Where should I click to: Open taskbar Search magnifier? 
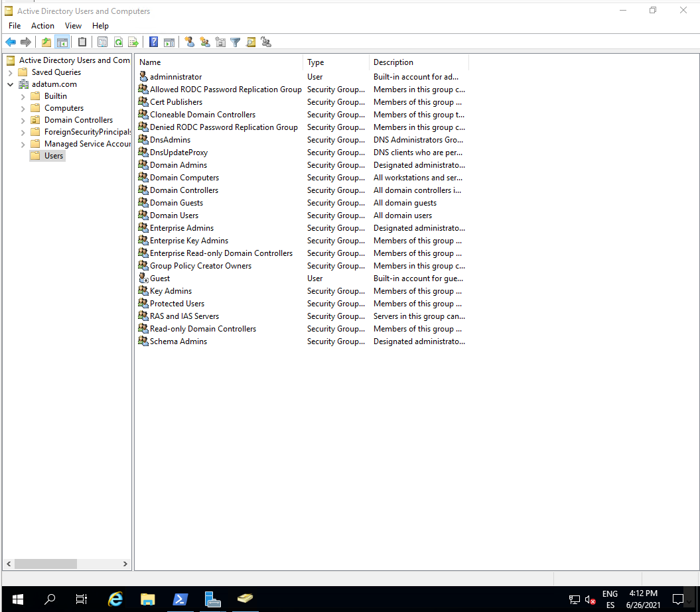tap(50, 599)
